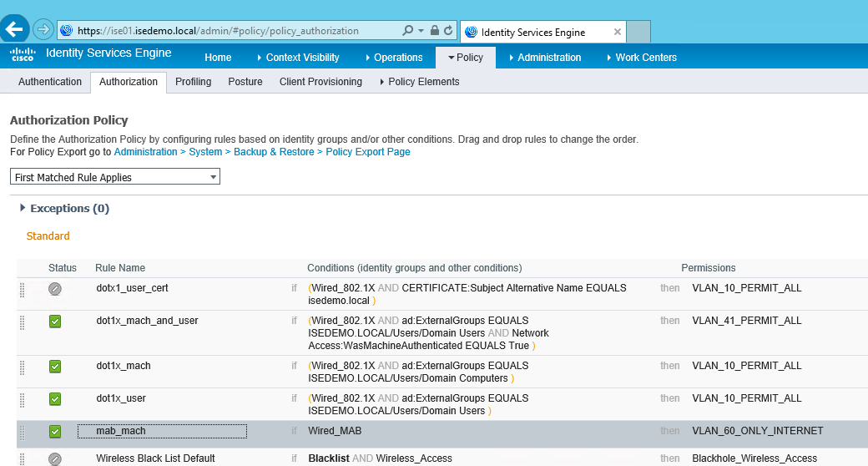The image size is (868, 466).
Task: Click the dot1x_mach_and_user rule name
Action: pos(147,321)
